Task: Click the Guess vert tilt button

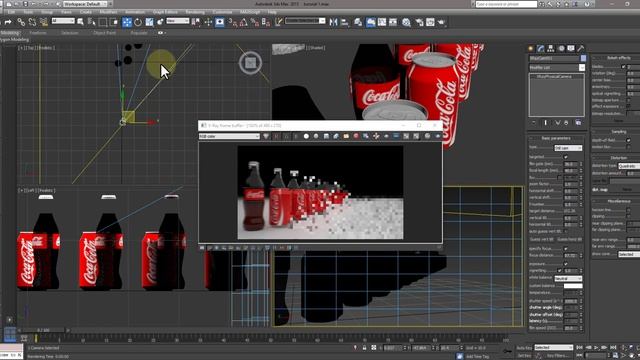Action: click(x=542, y=240)
